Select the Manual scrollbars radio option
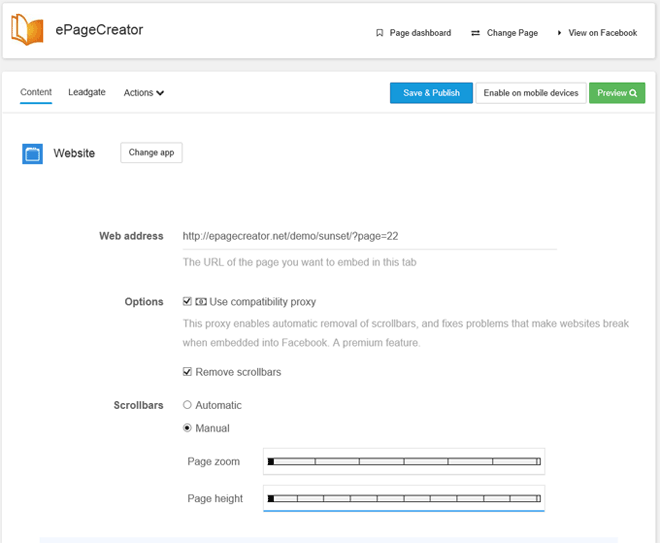 tap(187, 428)
